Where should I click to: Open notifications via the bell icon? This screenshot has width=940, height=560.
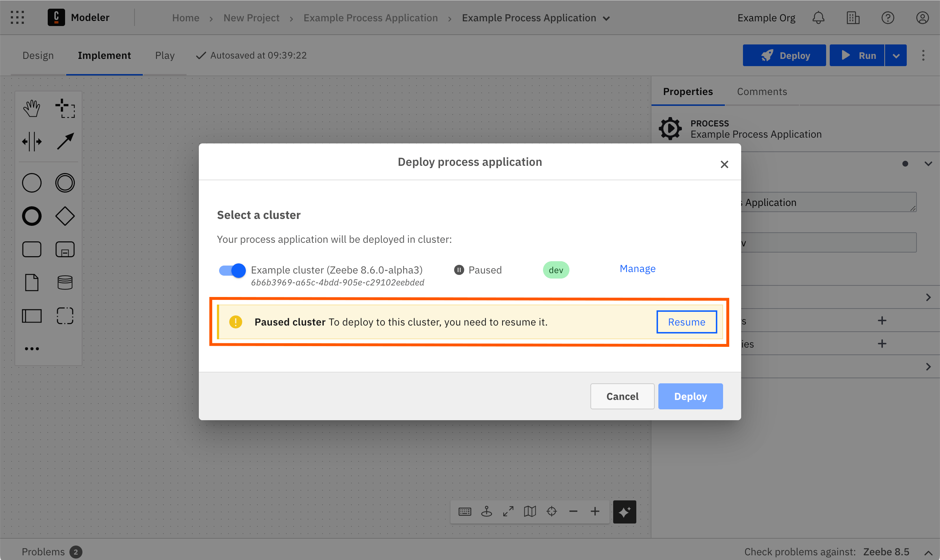pyautogui.click(x=818, y=17)
